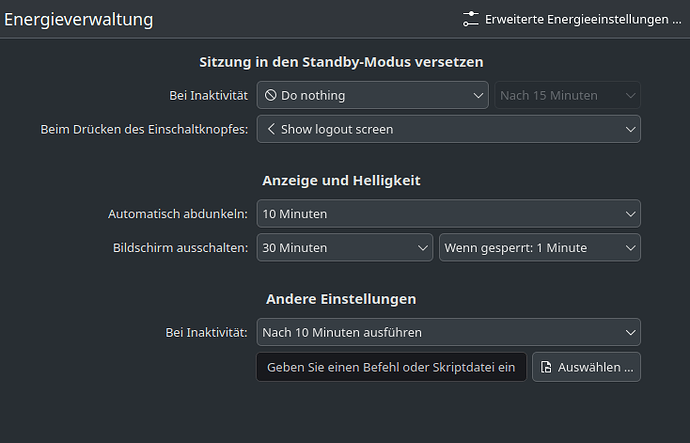Click chevron arrow of Wenn gesperrt combo box
690x443 pixels.
(x=630, y=248)
